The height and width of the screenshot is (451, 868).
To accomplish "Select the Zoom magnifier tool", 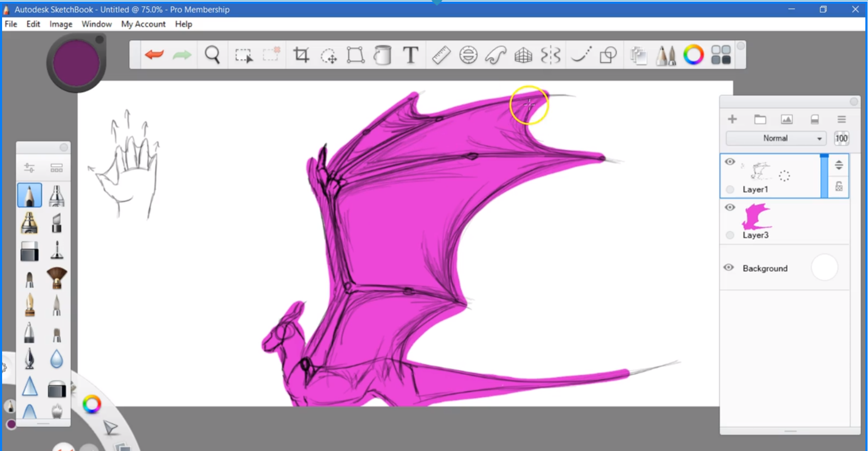I will (x=212, y=55).
